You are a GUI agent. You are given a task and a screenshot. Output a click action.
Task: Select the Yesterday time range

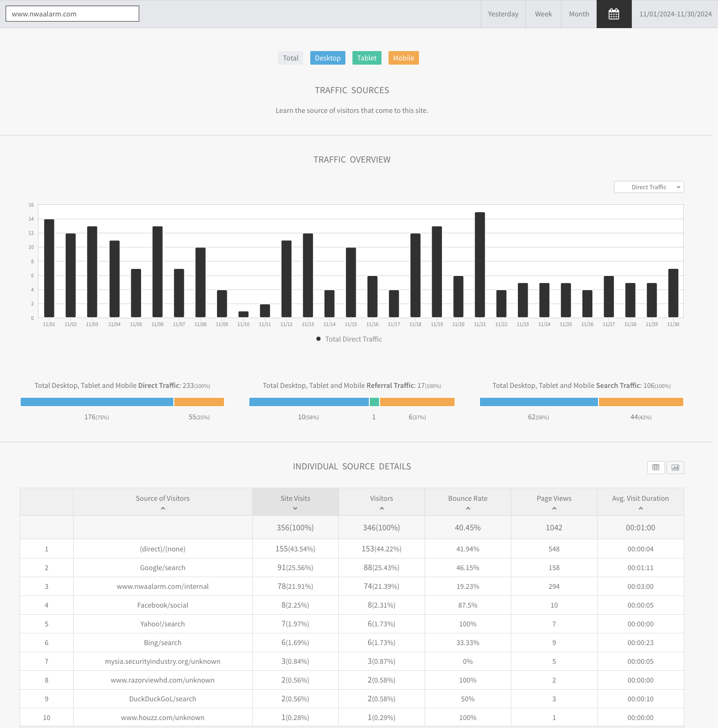pos(503,14)
